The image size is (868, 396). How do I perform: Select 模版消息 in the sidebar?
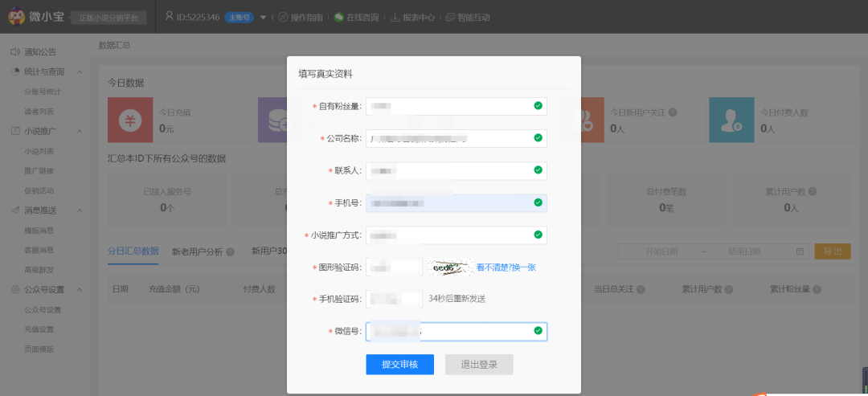(39, 231)
